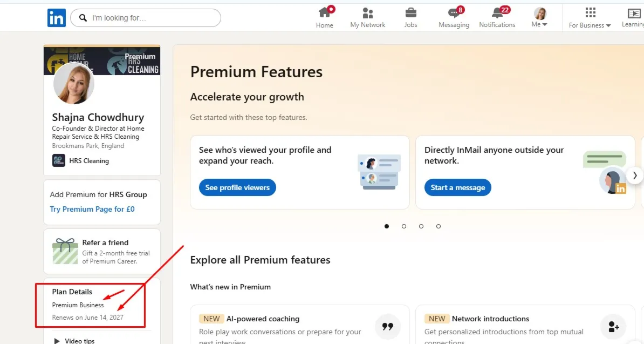Screen dimensions: 644x344
Task: Expand the Video tips disclosure triangle
Action: coord(57,341)
